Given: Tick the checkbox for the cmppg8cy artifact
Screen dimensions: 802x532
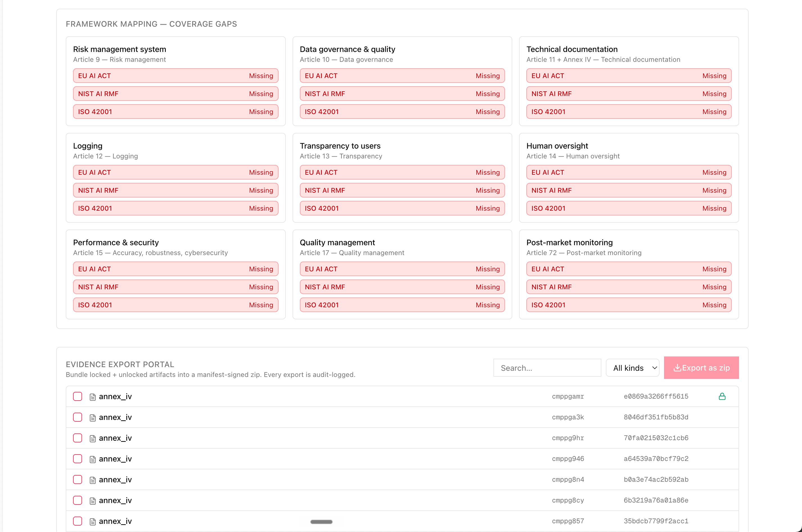Looking at the screenshot, I should 77,500.
